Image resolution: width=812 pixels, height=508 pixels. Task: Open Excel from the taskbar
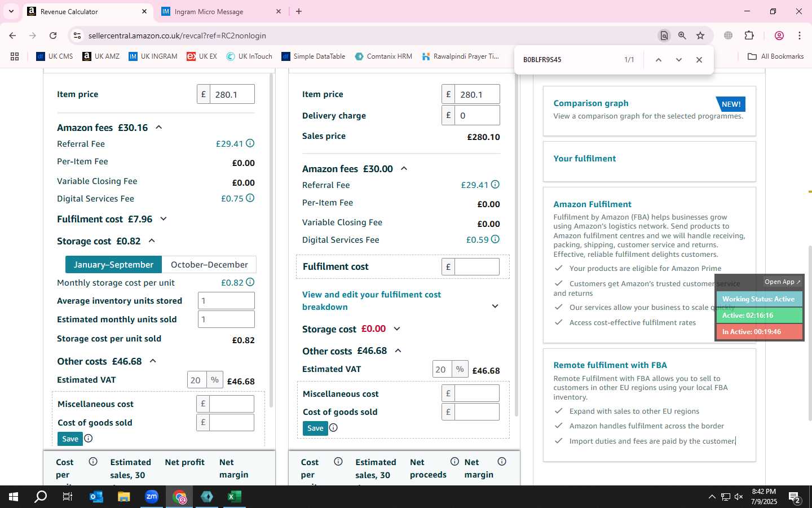coord(234,497)
